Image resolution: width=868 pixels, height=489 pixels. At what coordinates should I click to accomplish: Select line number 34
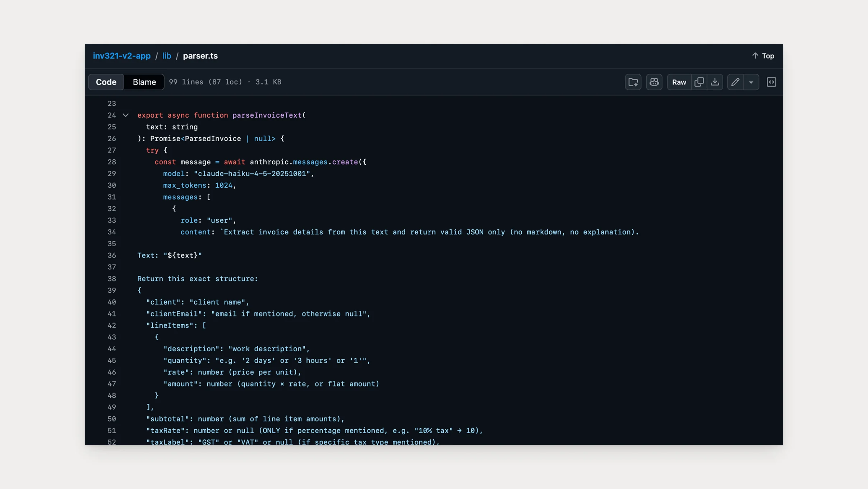click(x=112, y=232)
